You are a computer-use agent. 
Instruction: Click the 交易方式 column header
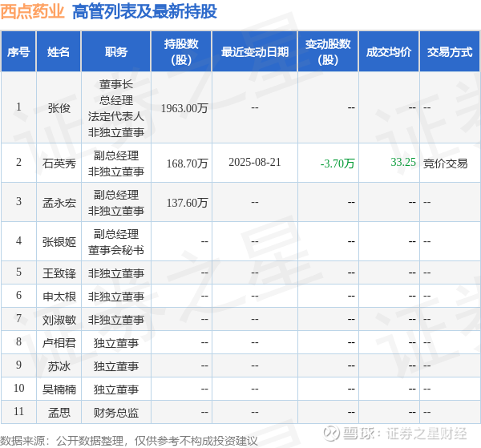450,52
